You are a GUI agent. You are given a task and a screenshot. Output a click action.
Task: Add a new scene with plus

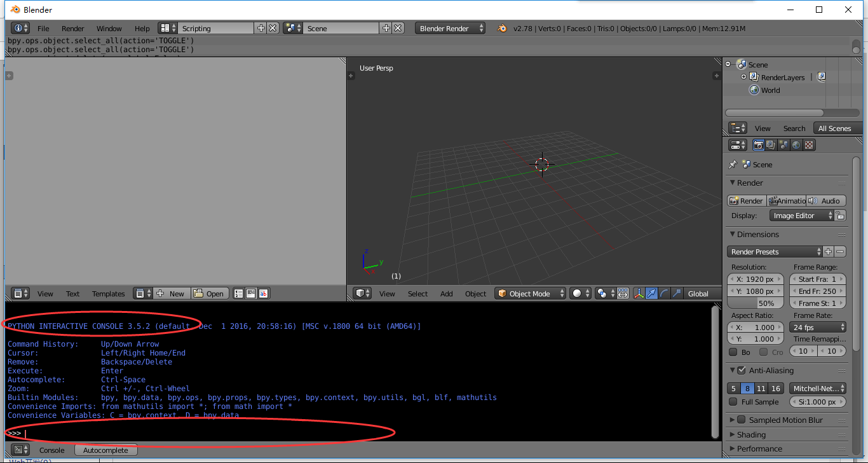tap(386, 28)
